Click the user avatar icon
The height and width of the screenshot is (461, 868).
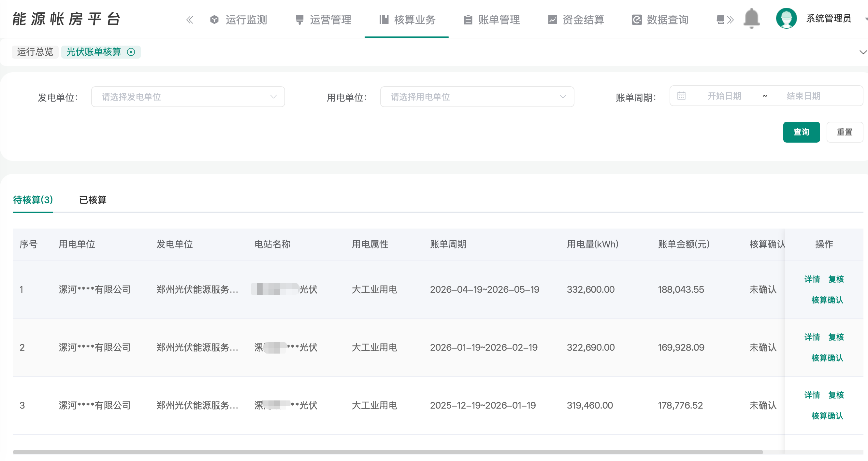(786, 18)
